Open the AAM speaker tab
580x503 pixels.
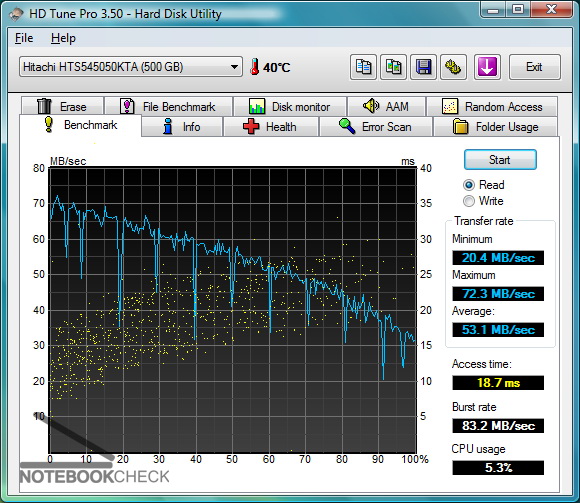386,107
